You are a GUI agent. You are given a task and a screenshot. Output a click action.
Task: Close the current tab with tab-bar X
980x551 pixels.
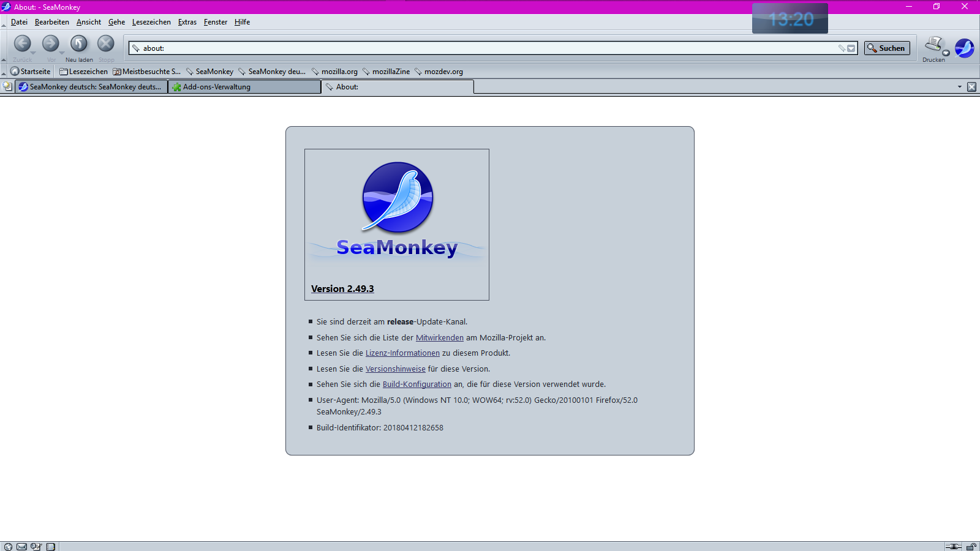971,87
